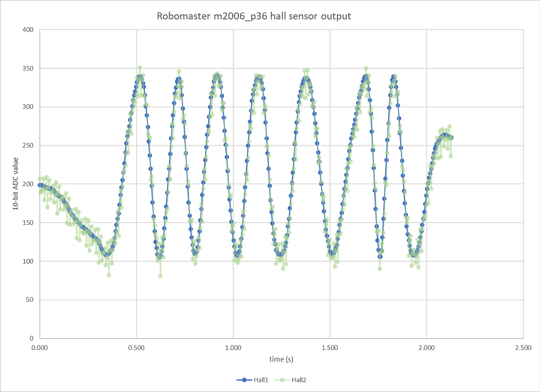The width and height of the screenshot is (540, 392).
Task: Select a blue data point at the first peak
Action: tap(138, 75)
